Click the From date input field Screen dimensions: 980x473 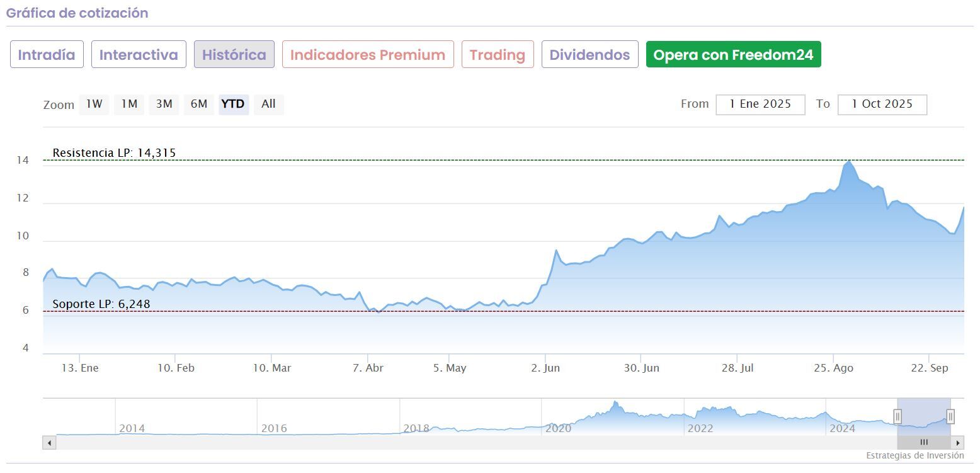760,105
